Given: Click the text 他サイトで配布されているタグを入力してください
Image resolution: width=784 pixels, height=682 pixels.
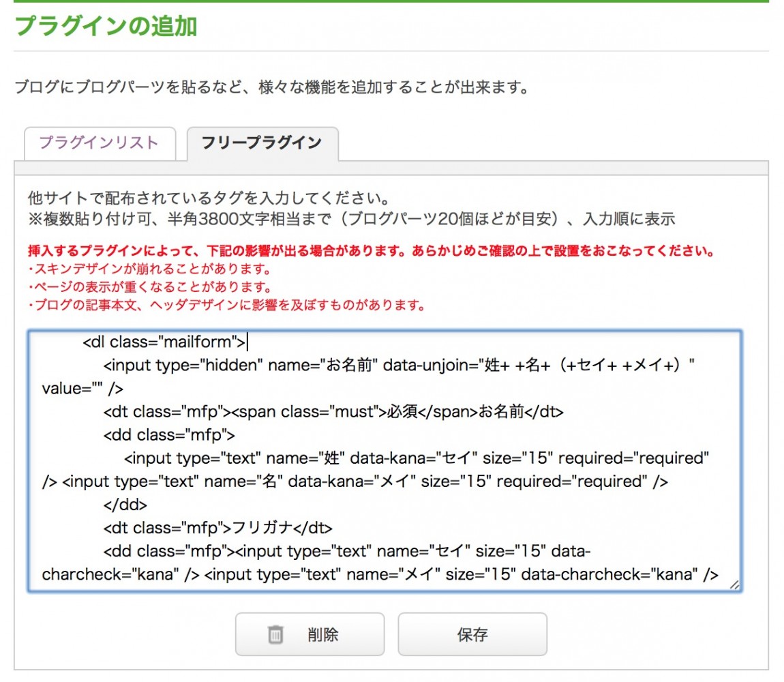Looking at the screenshot, I should pyautogui.click(x=209, y=198).
